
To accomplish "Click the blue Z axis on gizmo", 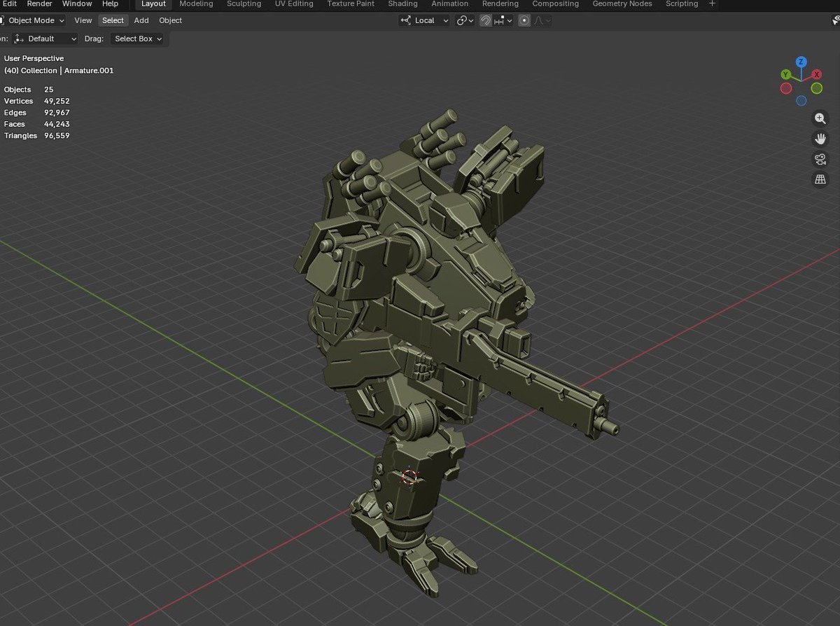I will (801, 62).
